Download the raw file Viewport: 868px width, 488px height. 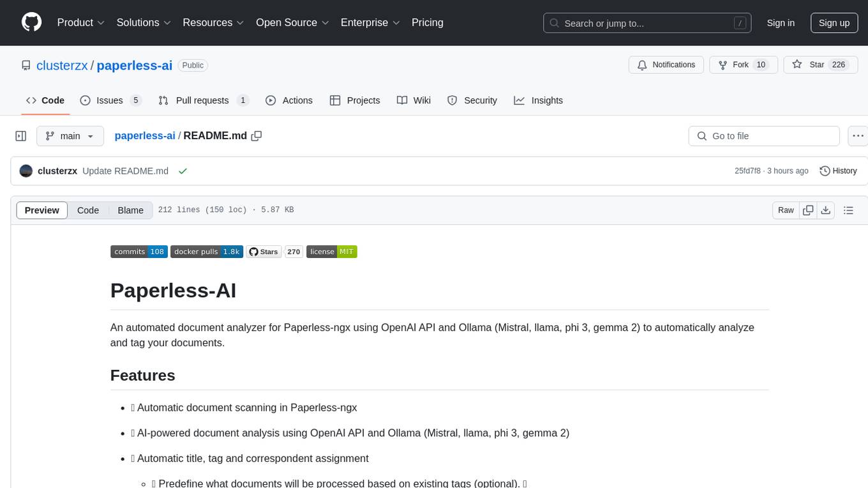pyautogui.click(x=826, y=210)
